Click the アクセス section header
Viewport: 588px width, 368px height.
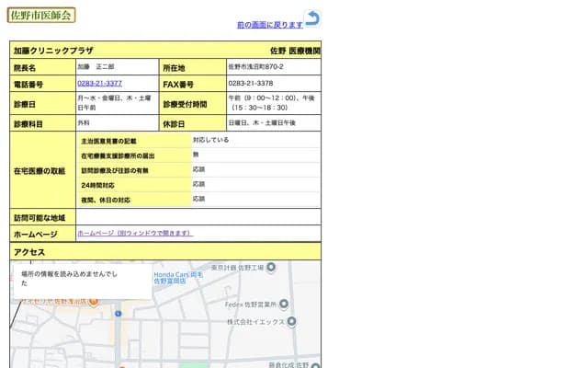click(165, 251)
